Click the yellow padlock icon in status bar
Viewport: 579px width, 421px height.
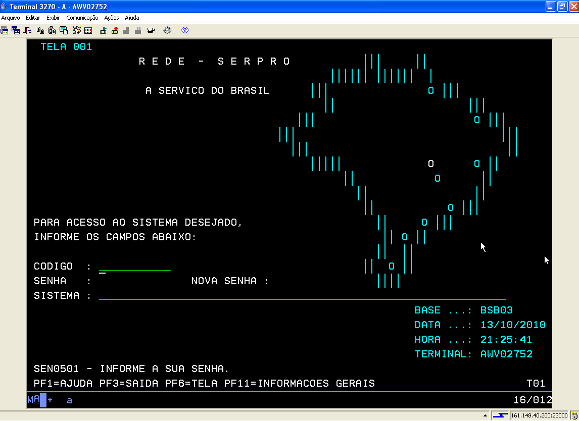574,416
